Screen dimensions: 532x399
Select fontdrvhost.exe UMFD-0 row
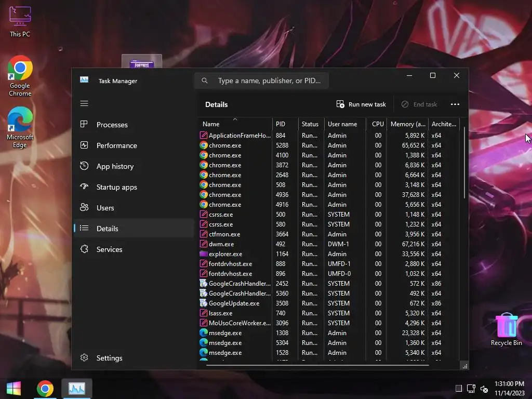(x=329, y=273)
